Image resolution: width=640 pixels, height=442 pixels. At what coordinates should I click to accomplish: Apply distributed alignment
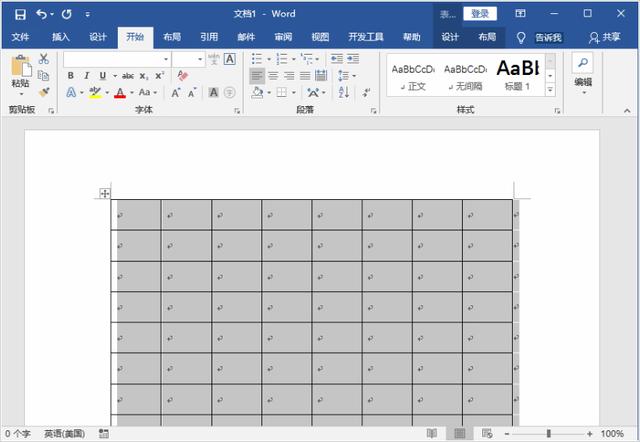click(321, 76)
